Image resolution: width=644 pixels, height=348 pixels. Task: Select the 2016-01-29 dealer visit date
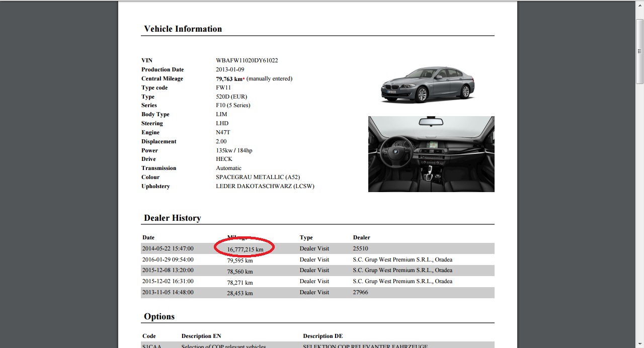coord(168,259)
